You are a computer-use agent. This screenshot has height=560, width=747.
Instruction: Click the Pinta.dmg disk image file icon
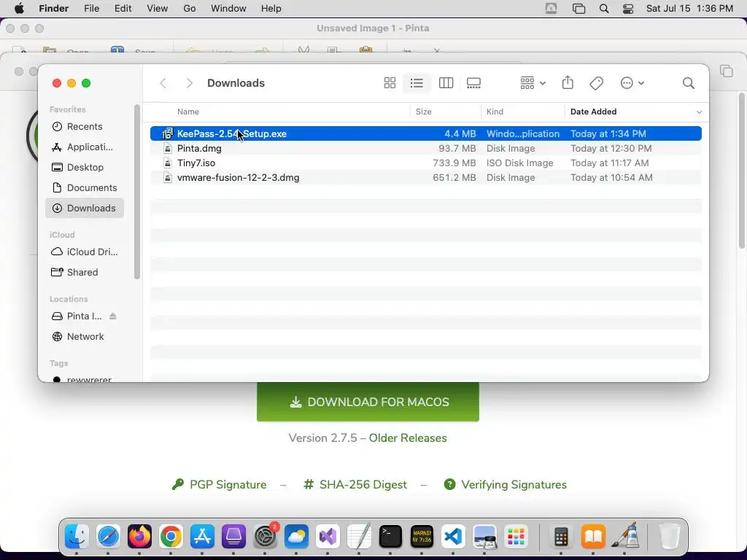pos(167,148)
